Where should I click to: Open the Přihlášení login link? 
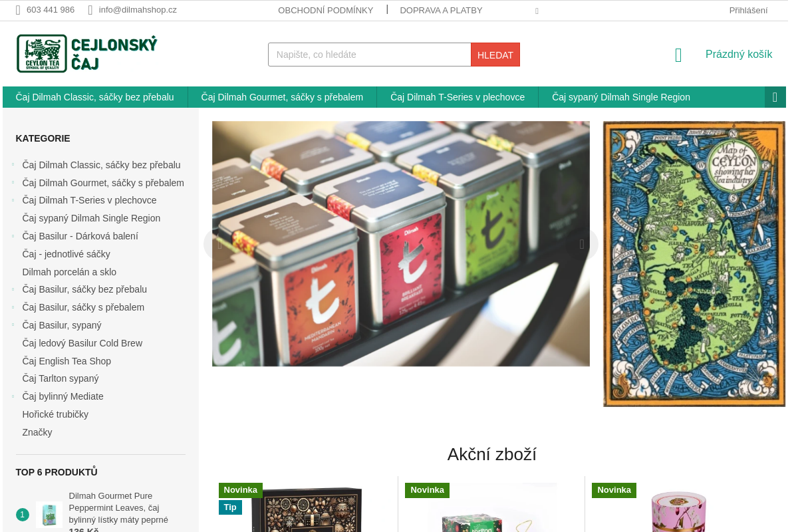(748, 10)
